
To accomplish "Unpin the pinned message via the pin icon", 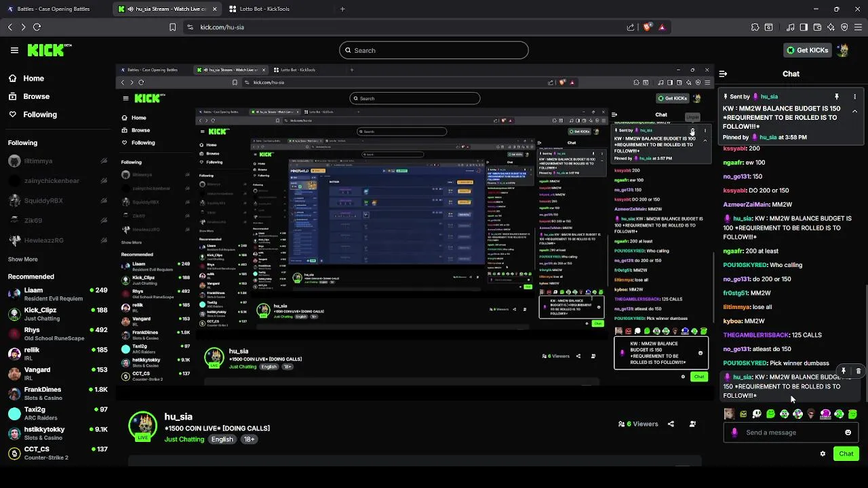I will (836, 97).
